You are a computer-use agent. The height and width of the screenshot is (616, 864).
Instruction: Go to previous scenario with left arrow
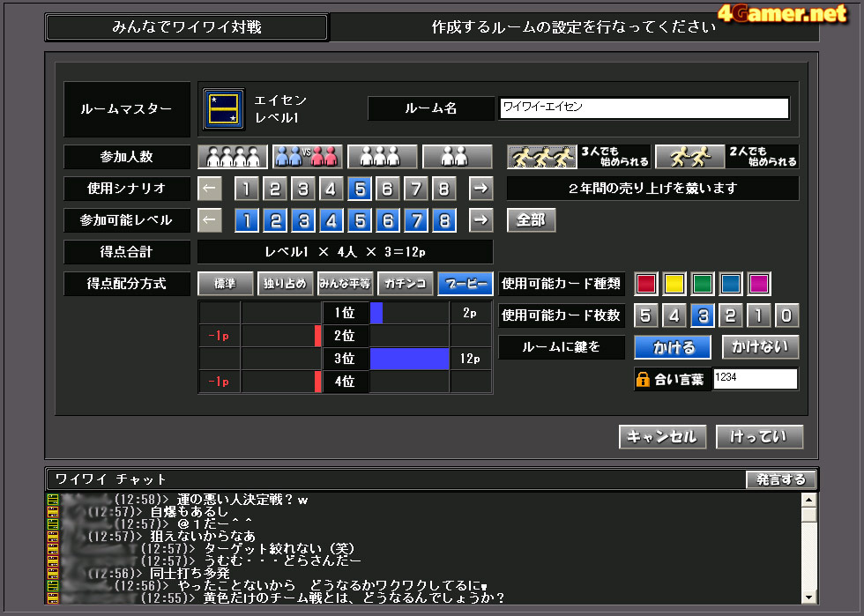210,189
